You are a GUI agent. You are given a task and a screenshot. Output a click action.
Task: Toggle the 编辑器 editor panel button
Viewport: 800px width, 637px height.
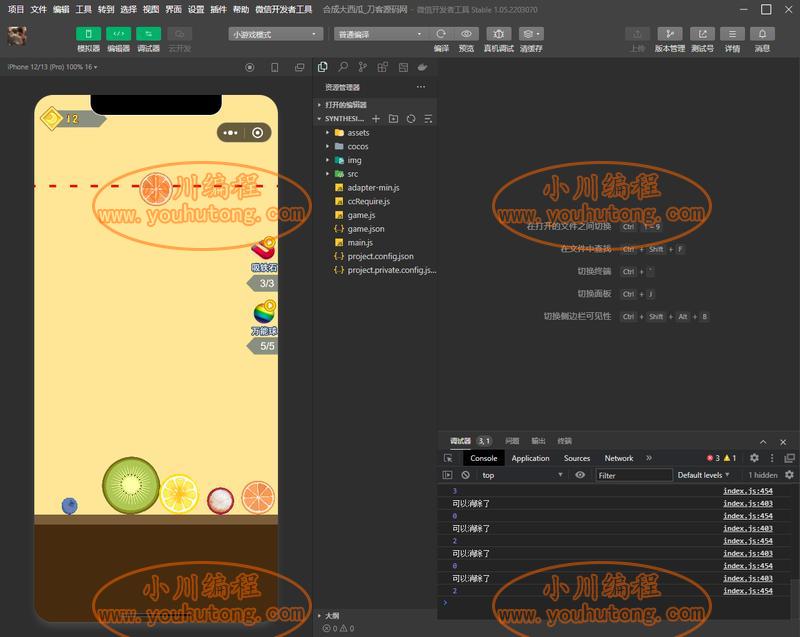[118, 34]
